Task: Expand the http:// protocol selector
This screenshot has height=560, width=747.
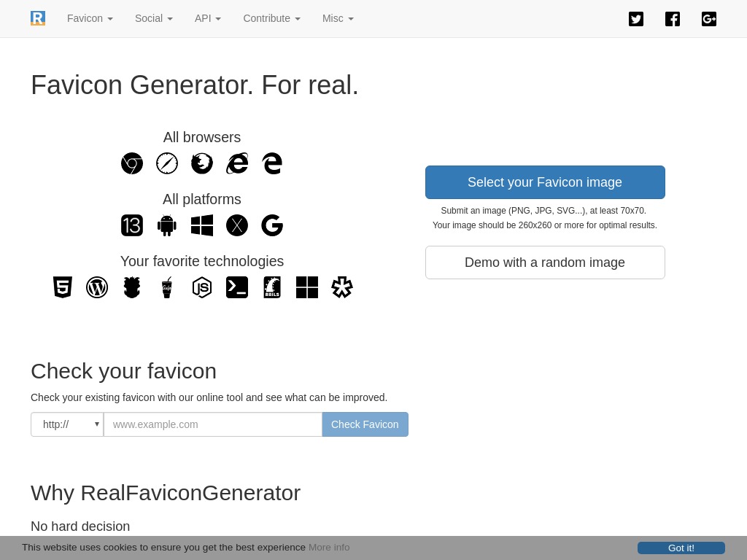Action: coord(67,424)
